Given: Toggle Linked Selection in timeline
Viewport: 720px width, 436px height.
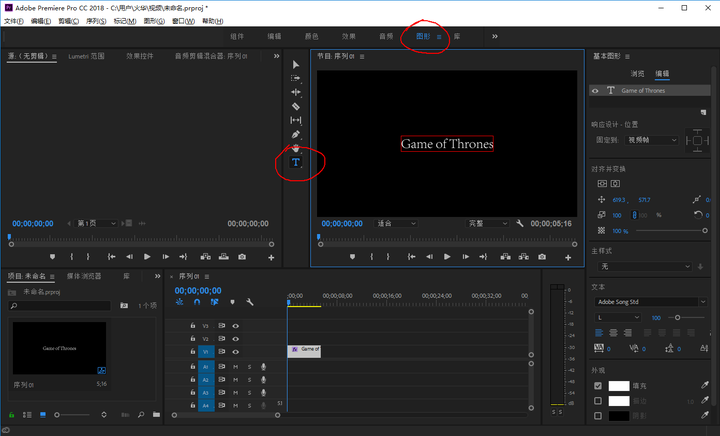Looking at the screenshot, I should (214, 302).
